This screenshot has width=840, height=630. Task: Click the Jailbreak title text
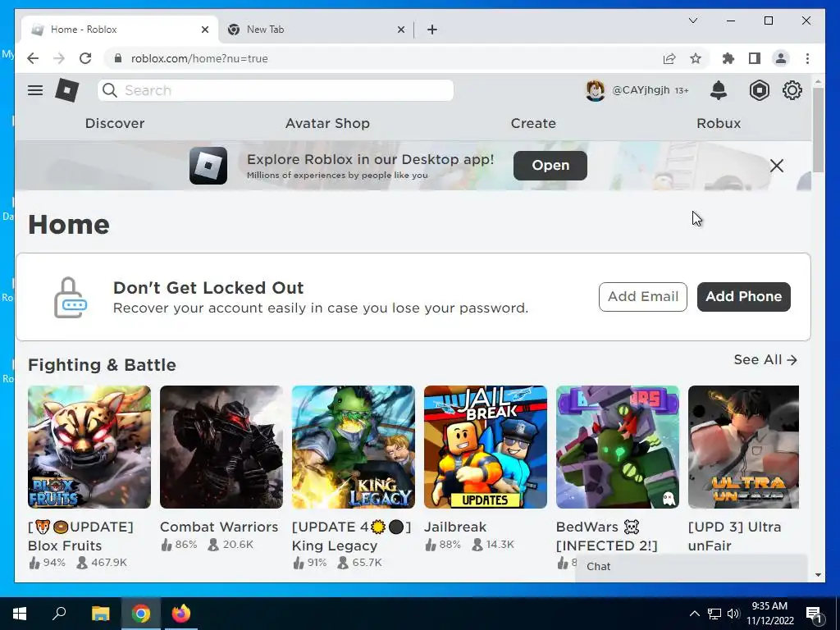pyautogui.click(x=455, y=527)
